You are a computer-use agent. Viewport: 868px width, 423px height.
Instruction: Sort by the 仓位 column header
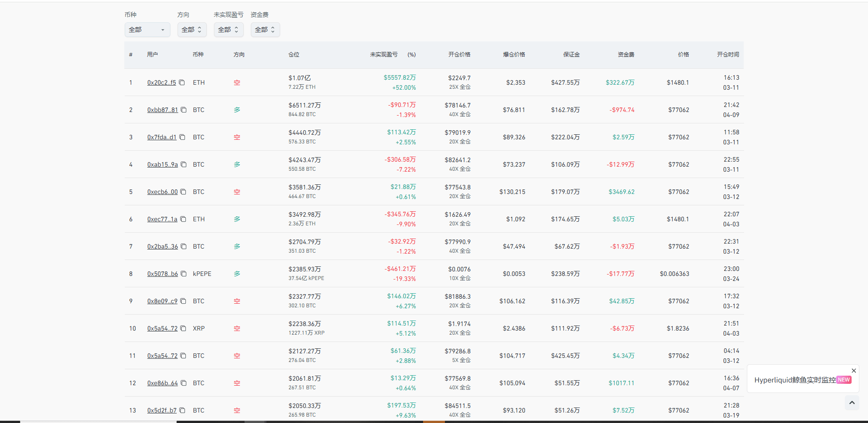click(294, 55)
